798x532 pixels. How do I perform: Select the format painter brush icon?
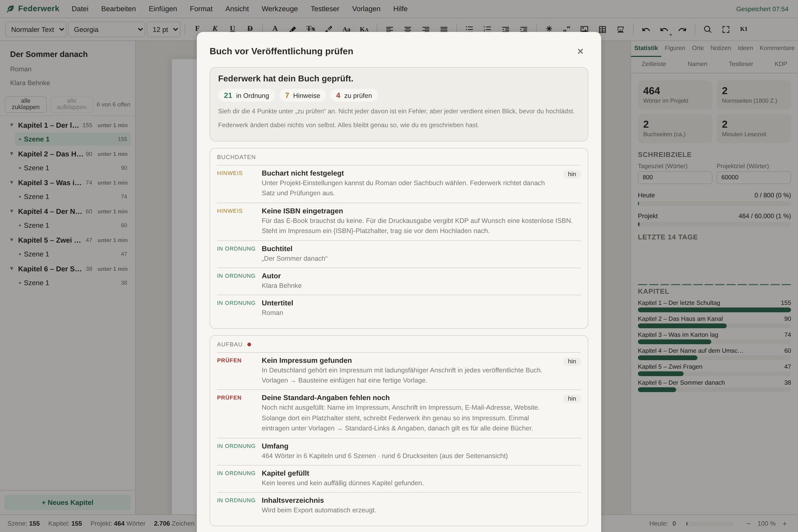tap(329, 29)
